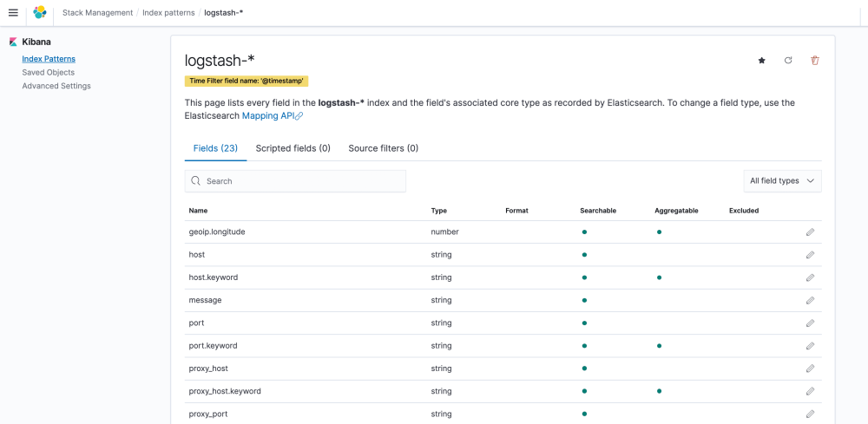Edit the proxy_host field
Viewport: 868px width, 424px height.
point(810,369)
